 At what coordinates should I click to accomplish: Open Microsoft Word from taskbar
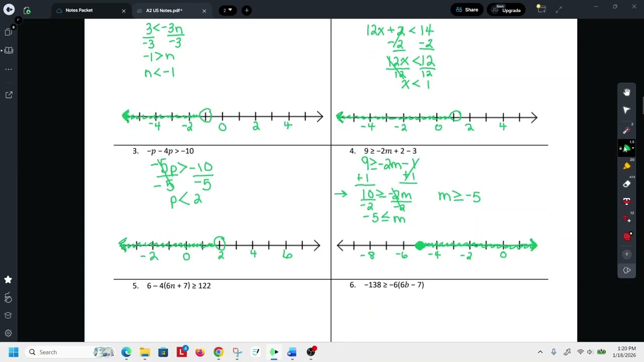pos(292,352)
